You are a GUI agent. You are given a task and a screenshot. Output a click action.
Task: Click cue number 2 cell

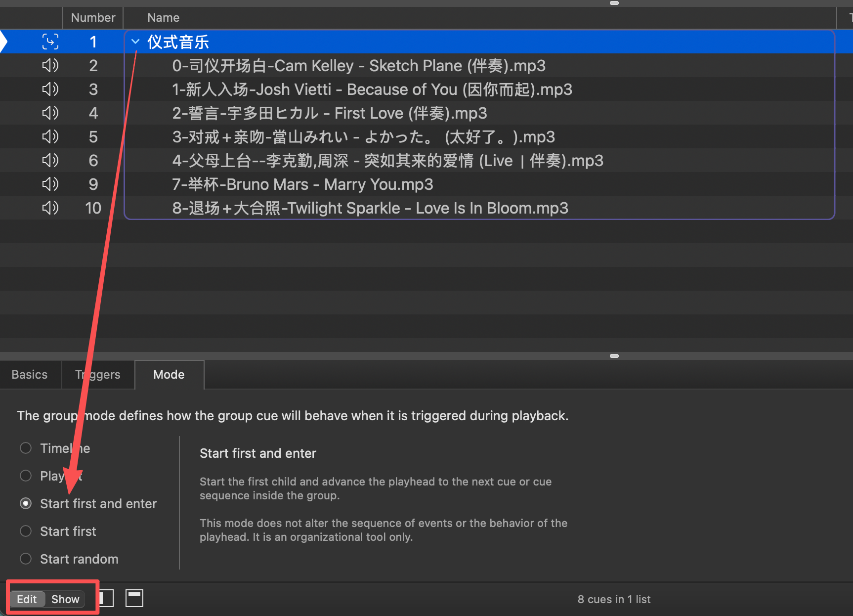(x=93, y=65)
